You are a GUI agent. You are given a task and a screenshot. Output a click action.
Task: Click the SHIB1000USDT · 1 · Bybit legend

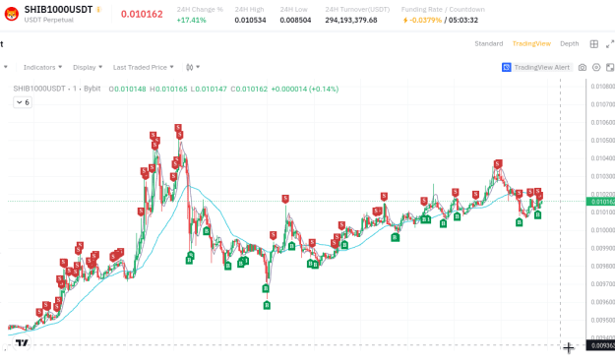(x=57, y=89)
